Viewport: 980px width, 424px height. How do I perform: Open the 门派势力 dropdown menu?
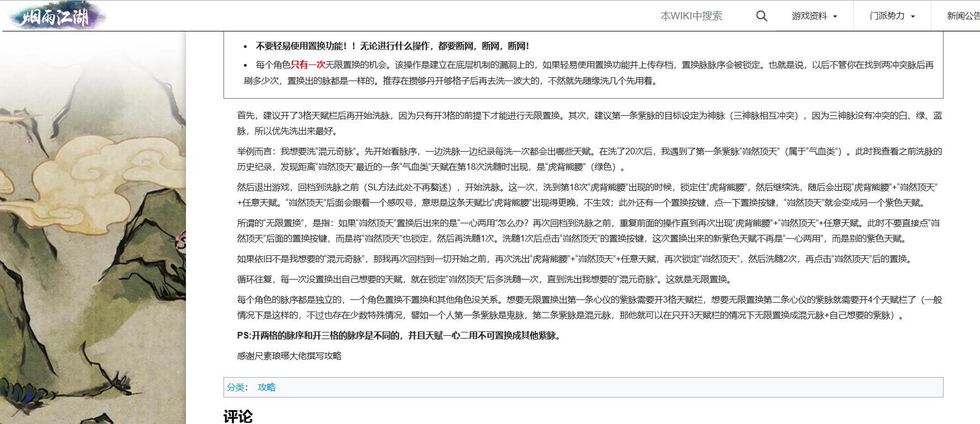[x=892, y=16]
